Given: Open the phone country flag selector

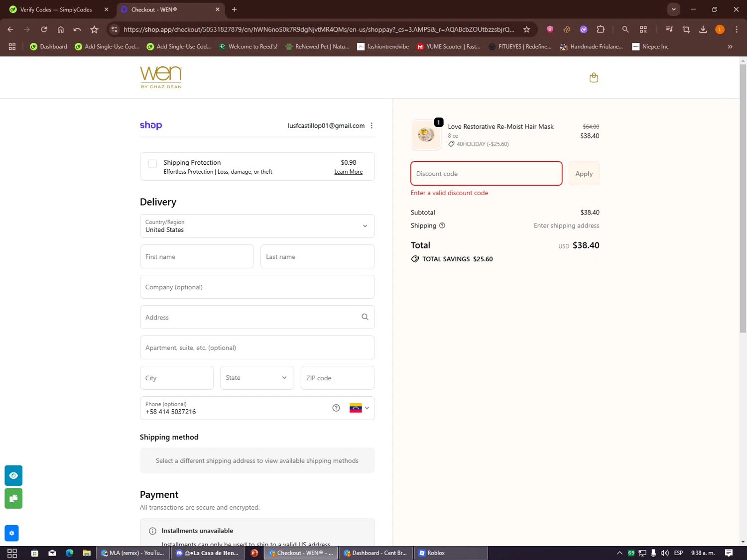Looking at the screenshot, I should [x=359, y=408].
